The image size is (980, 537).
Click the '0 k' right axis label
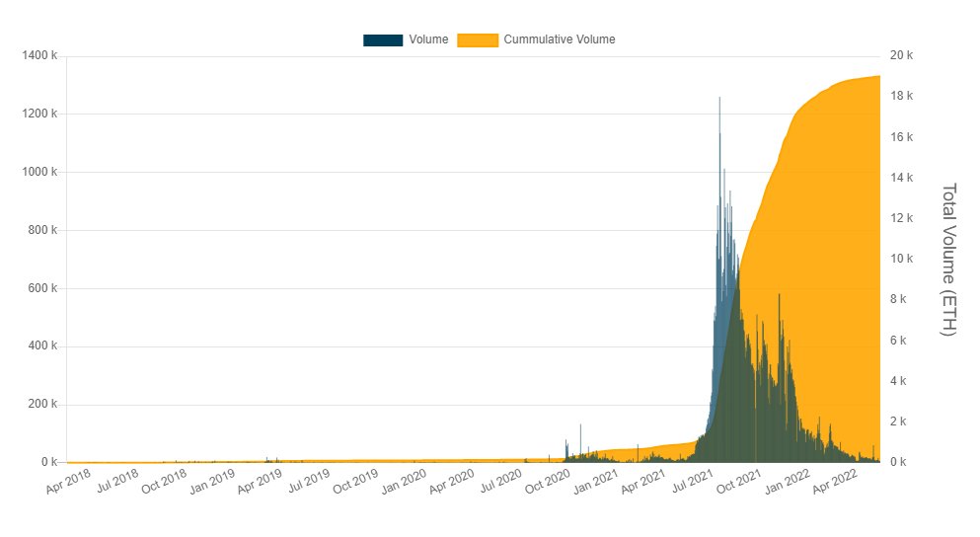(x=898, y=462)
